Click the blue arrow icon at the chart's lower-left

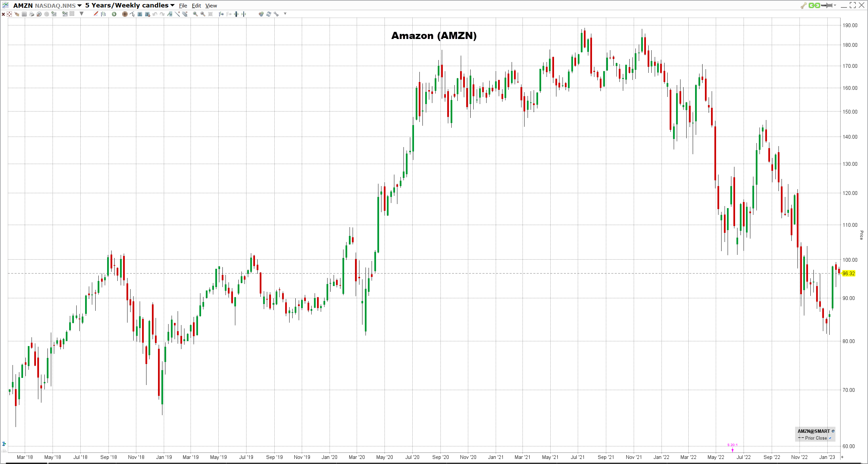(4, 444)
